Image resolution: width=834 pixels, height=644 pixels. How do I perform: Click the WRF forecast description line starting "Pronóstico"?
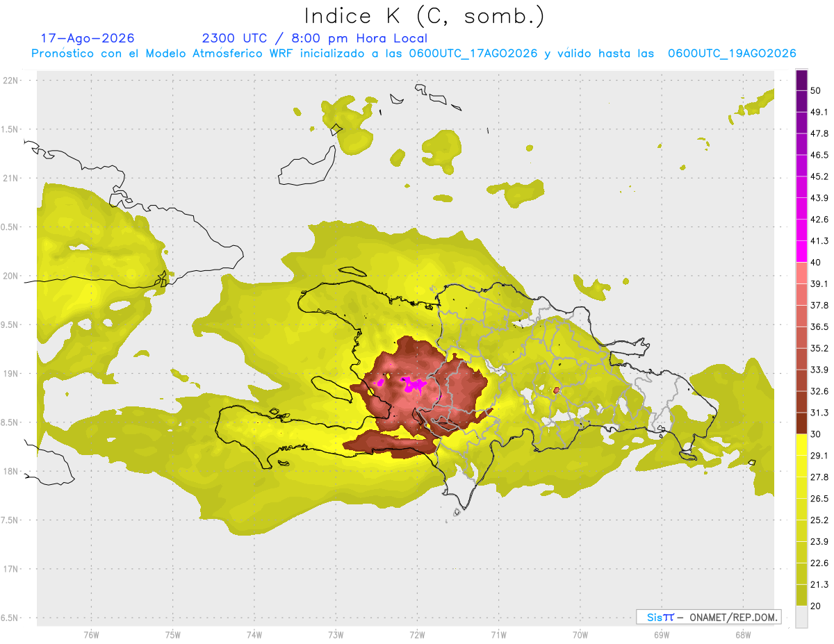(x=414, y=53)
